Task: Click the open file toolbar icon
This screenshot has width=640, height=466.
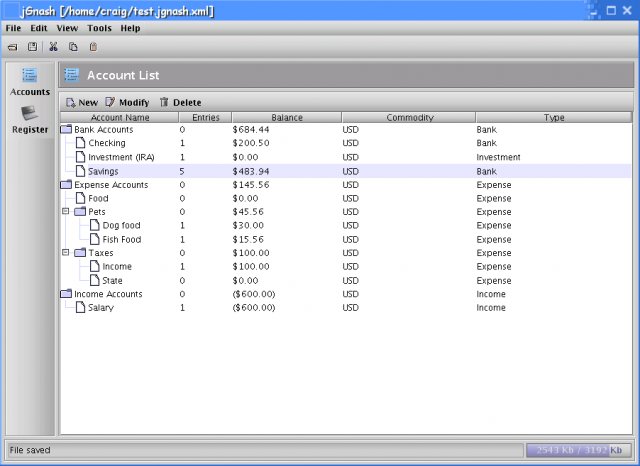Action: (x=13, y=47)
